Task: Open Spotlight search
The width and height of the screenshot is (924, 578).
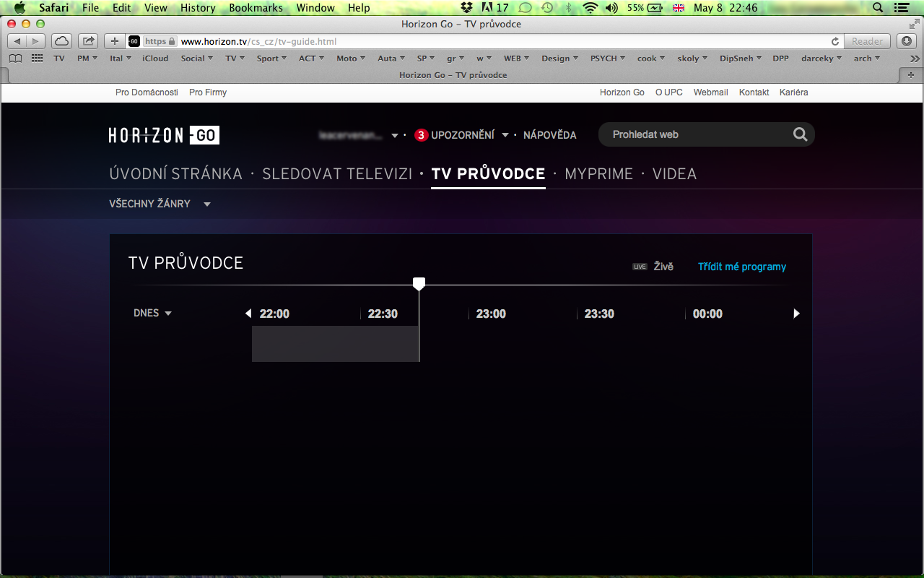Action: (x=878, y=8)
